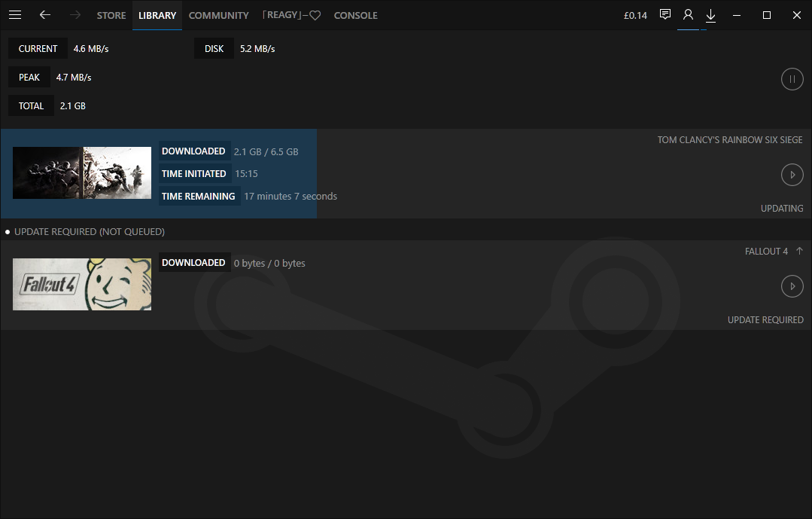The height and width of the screenshot is (519, 812).
Task: Maximize the Steam window
Action: (x=767, y=15)
